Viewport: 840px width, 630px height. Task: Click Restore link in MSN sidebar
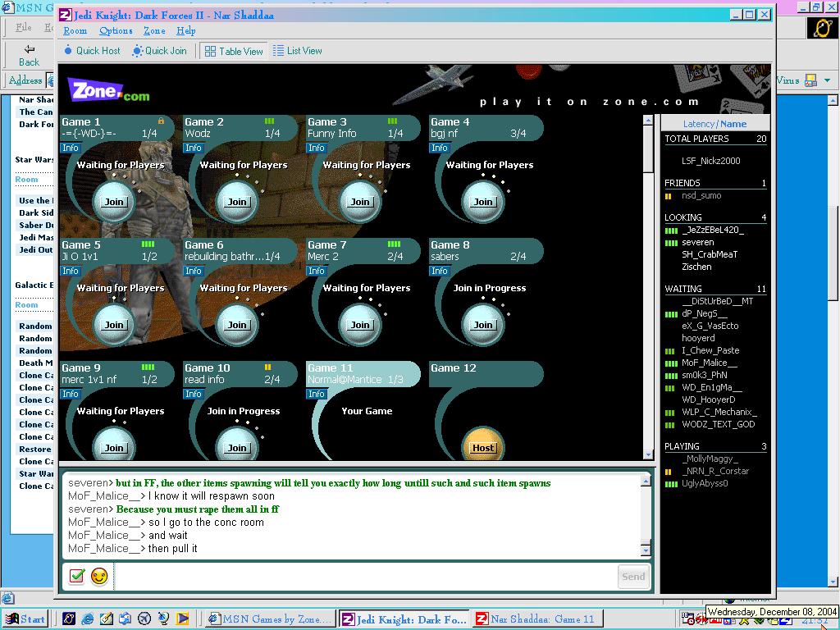tap(34, 449)
